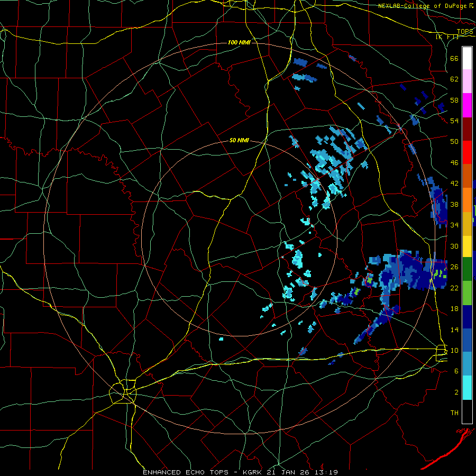Select the bright orange legend swatch
The image size is (476, 476).
point(467,200)
